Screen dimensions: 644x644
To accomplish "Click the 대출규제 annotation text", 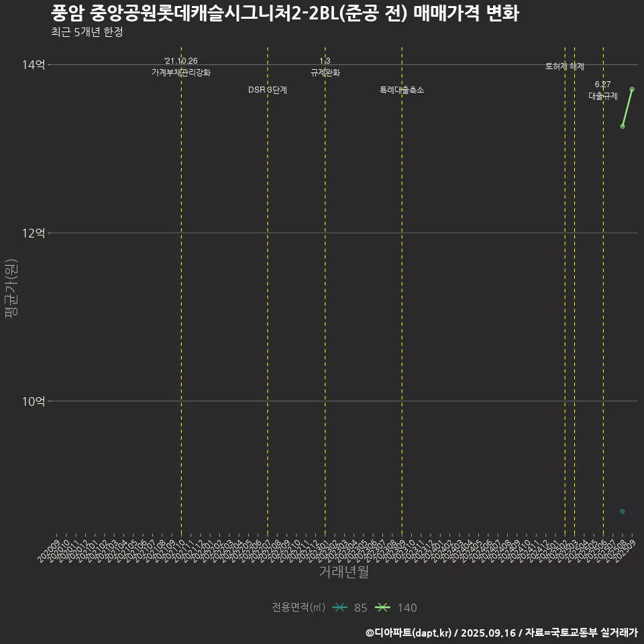I will tap(603, 96).
